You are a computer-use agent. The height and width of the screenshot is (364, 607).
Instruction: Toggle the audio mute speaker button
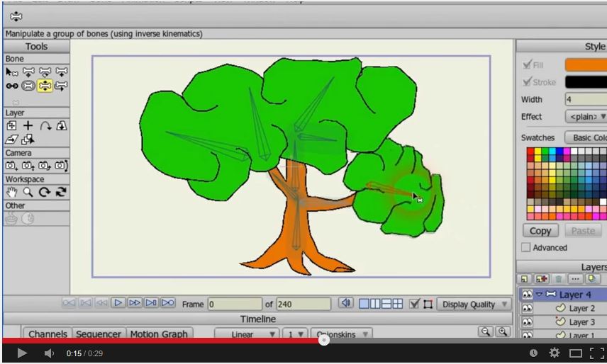(x=346, y=303)
